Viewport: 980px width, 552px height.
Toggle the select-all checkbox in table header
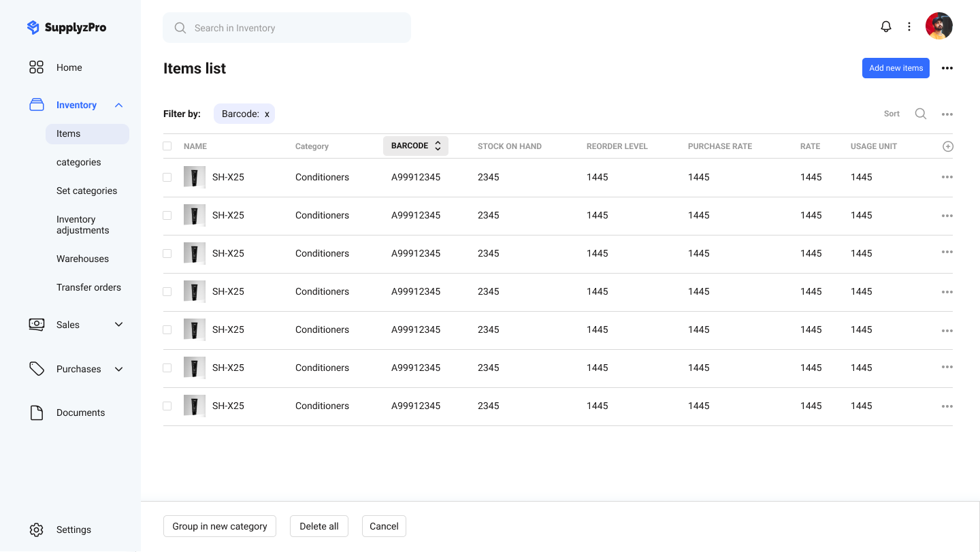(x=167, y=146)
